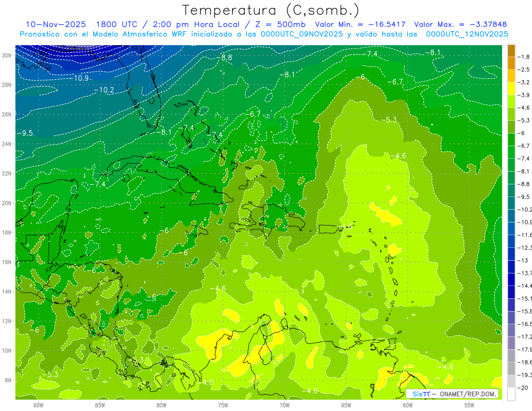Click the '22N' latitude label

click(7, 173)
